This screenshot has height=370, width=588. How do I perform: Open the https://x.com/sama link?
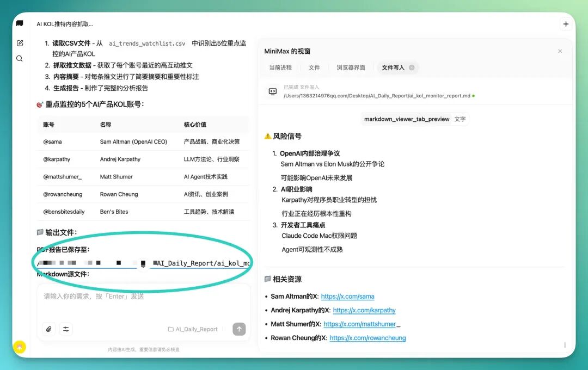[347, 297]
